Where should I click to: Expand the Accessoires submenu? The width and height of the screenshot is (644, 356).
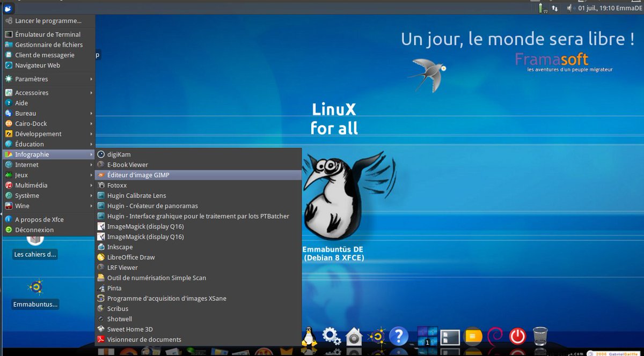[x=49, y=93]
